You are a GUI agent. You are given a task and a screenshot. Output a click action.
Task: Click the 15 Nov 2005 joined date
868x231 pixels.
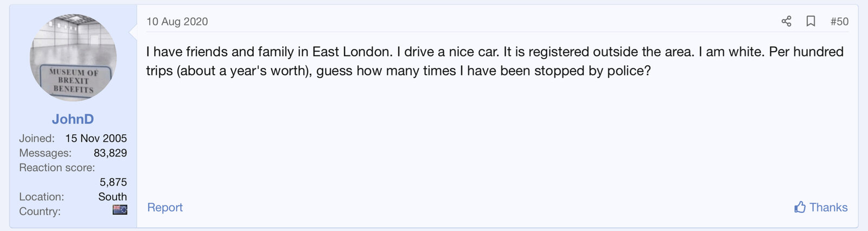pos(96,138)
